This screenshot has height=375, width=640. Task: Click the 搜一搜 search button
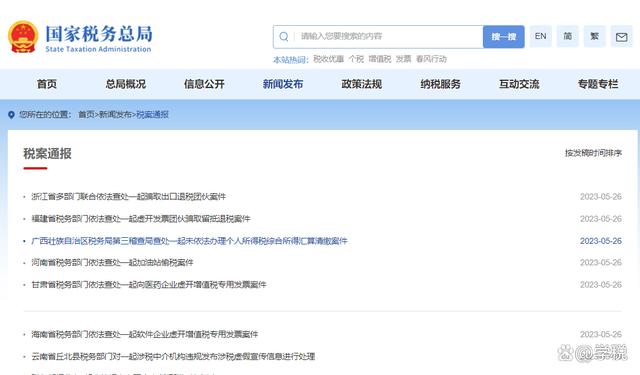[x=504, y=37]
